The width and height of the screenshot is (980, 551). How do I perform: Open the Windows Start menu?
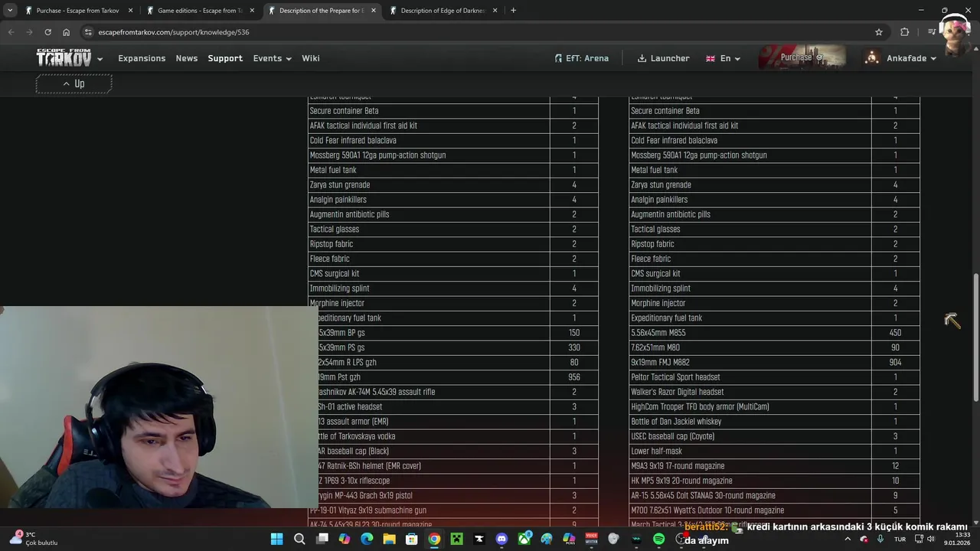click(277, 539)
